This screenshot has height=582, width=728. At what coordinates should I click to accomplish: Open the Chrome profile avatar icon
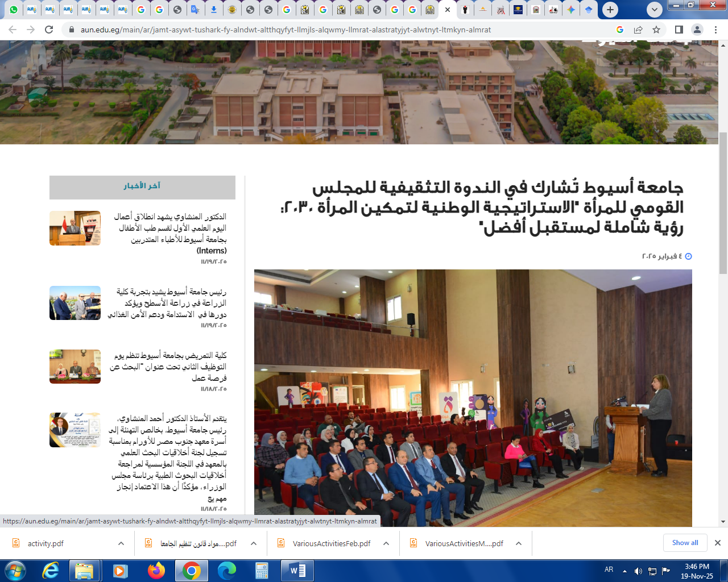[x=697, y=30]
